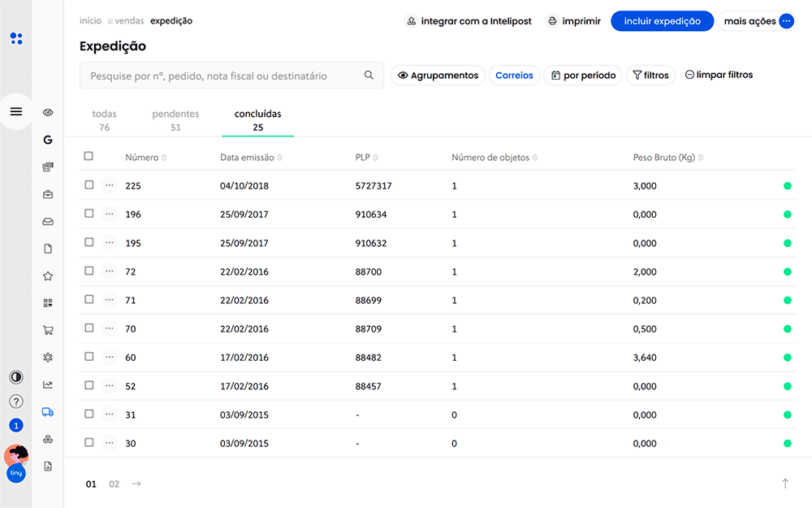The height and width of the screenshot is (508, 812).
Task: Open the eye overview icon in sidebar
Action: [48, 112]
